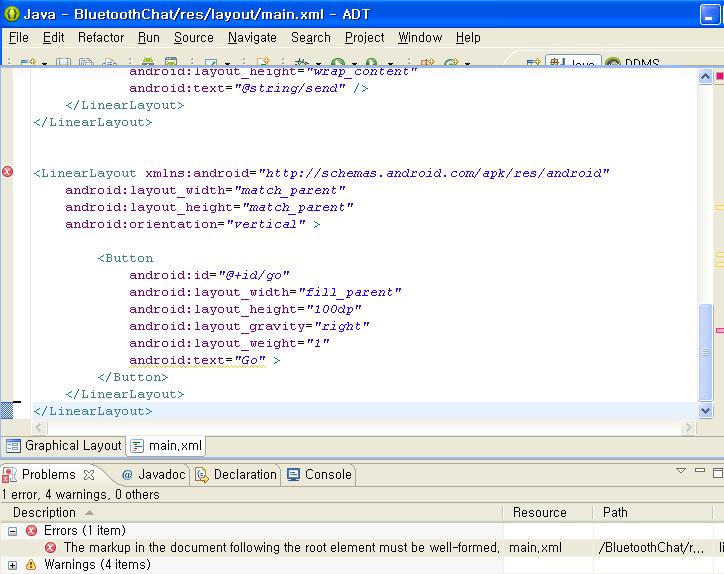Open the Window menu
The image size is (724, 574).
pos(420,38)
